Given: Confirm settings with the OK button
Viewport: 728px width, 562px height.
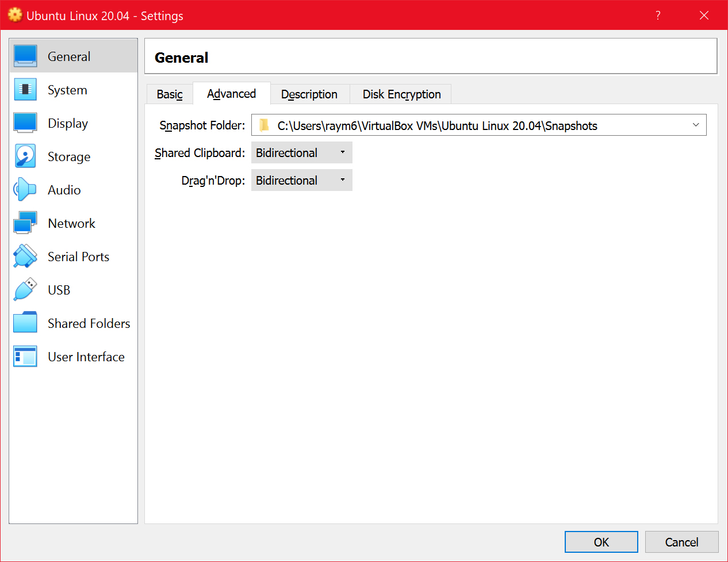Looking at the screenshot, I should coord(601,541).
